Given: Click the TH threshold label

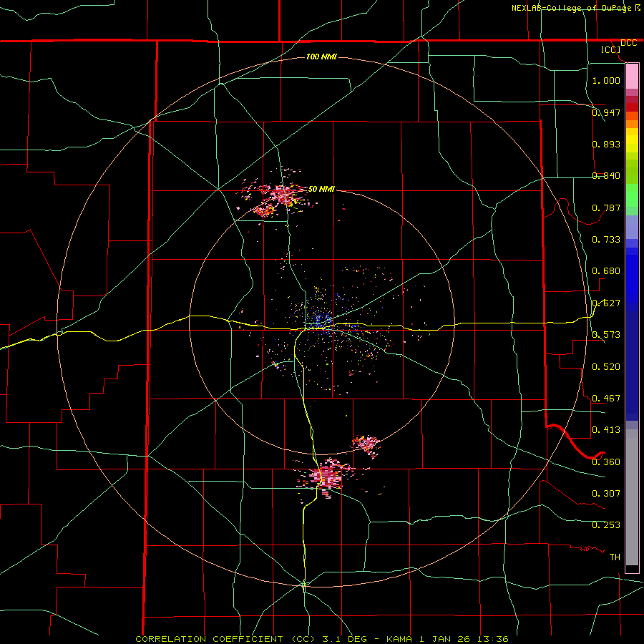Looking at the screenshot, I should click(615, 557).
